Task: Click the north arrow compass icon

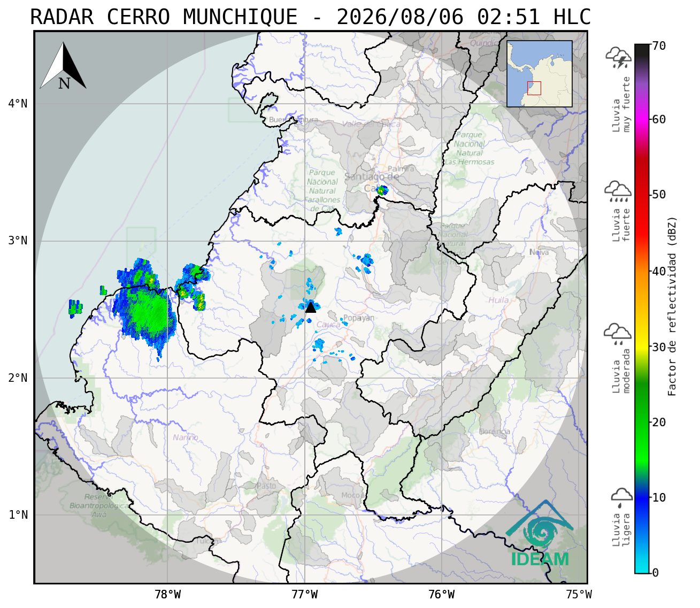Action: pos(63,66)
